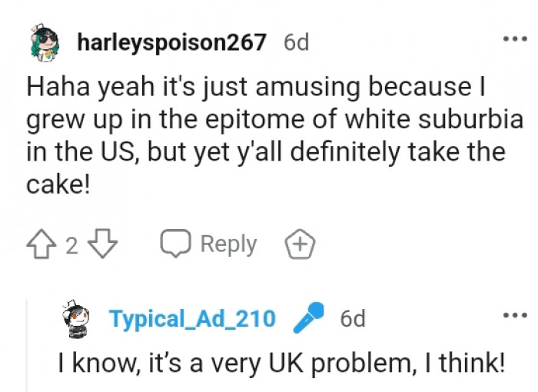Screen dimensions: 538x392
Task: Visit the Typical_Ad_210 profile link
Action: 192,318
